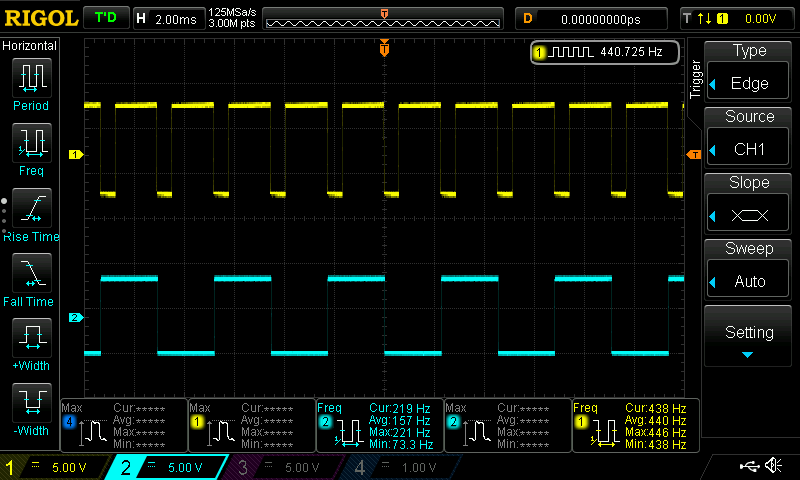This screenshot has height=480, width=800.
Task: Enable channel 3 in bottom bar
Action: pyautogui.click(x=285, y=467)
